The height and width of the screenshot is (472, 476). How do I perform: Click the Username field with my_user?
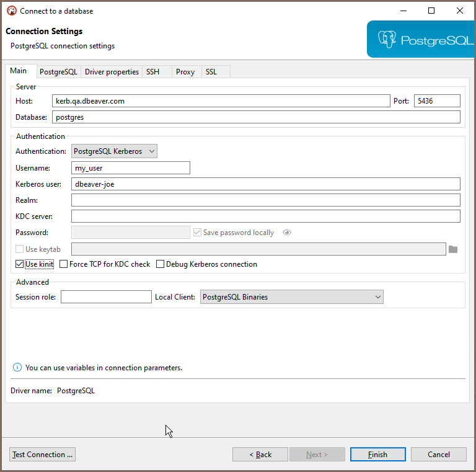pos(131,168)
